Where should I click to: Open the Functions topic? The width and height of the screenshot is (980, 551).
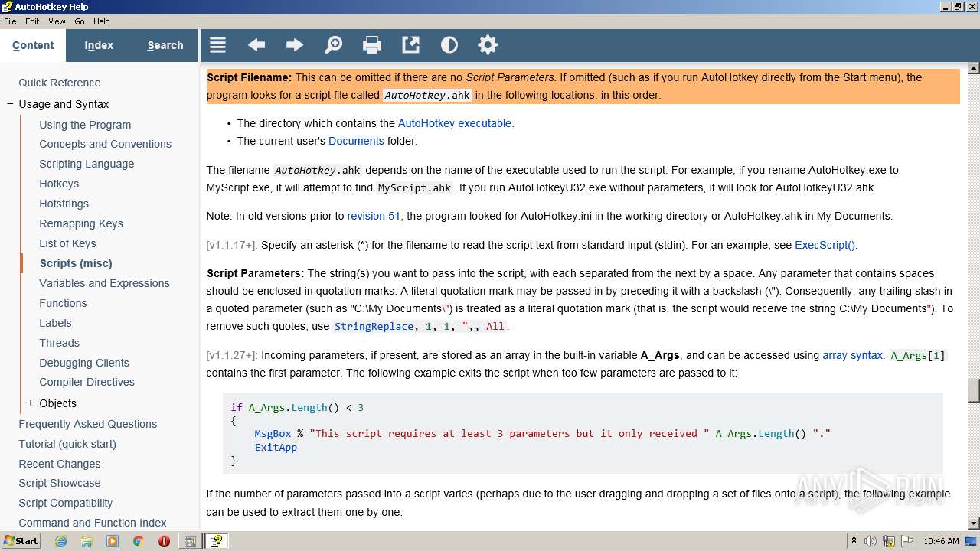(63, 303)
